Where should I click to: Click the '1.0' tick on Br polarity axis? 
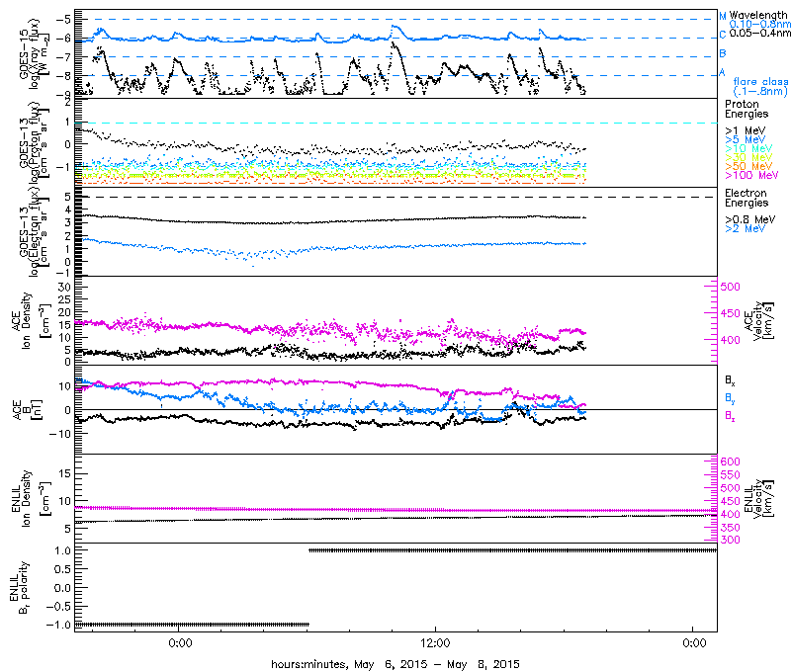62,550
